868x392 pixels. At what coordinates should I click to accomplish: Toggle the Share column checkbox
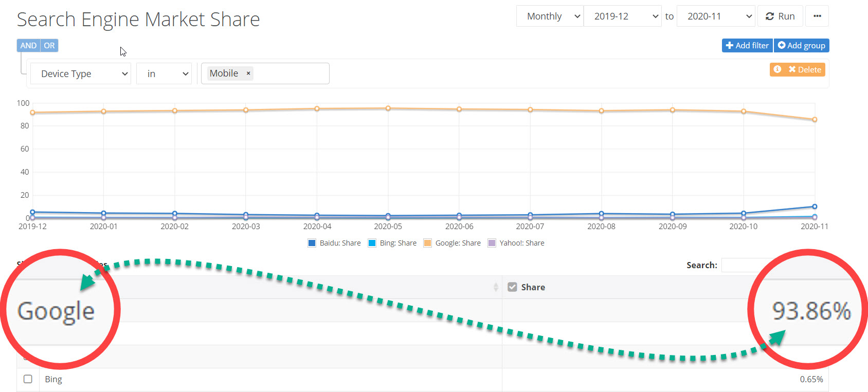(512, 287)
